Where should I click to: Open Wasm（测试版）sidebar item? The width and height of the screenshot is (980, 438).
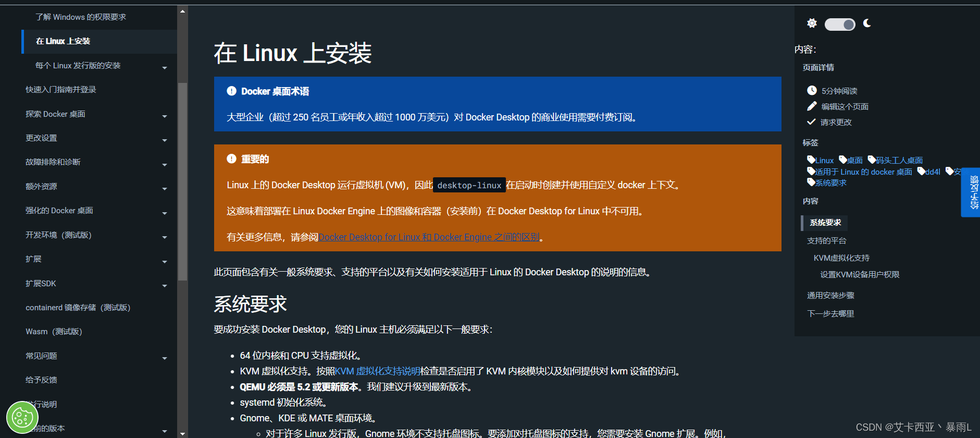coord(54,332)
